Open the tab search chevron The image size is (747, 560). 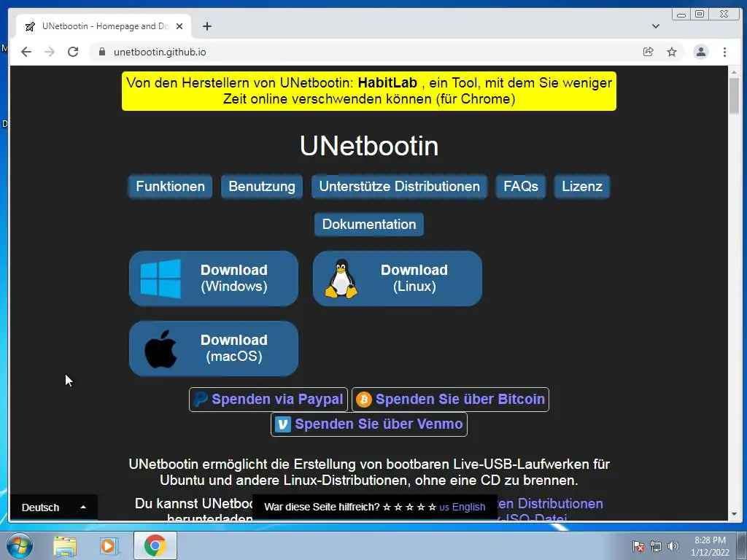click(x=656, y=26)
